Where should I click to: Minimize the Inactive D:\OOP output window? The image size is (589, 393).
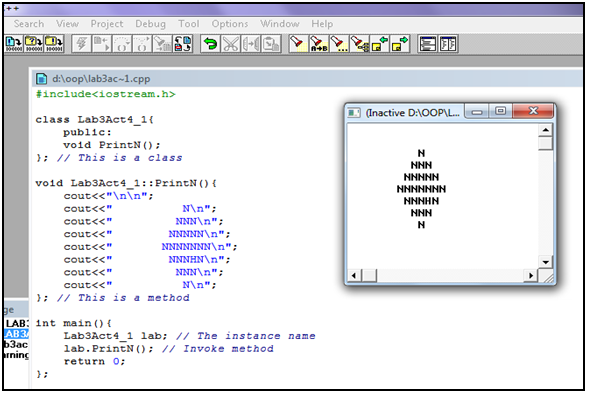477,112
